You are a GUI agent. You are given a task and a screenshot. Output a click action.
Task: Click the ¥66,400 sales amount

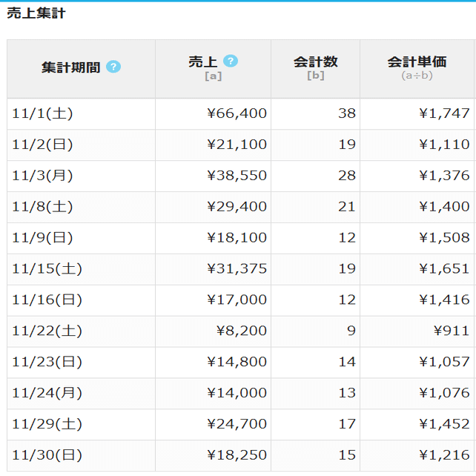point(237,113)
